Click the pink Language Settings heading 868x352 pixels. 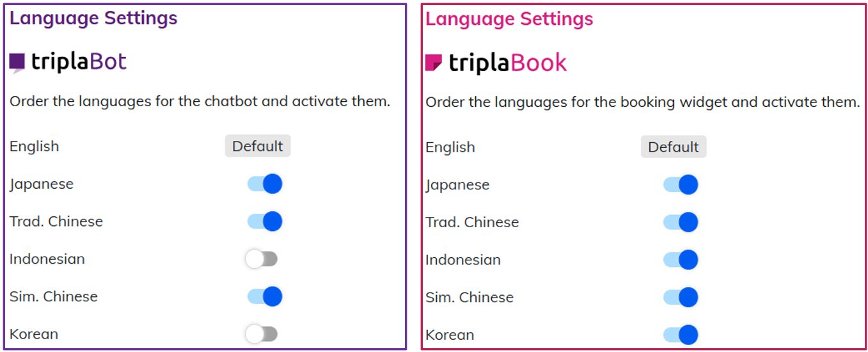click(x=509, y=19)
